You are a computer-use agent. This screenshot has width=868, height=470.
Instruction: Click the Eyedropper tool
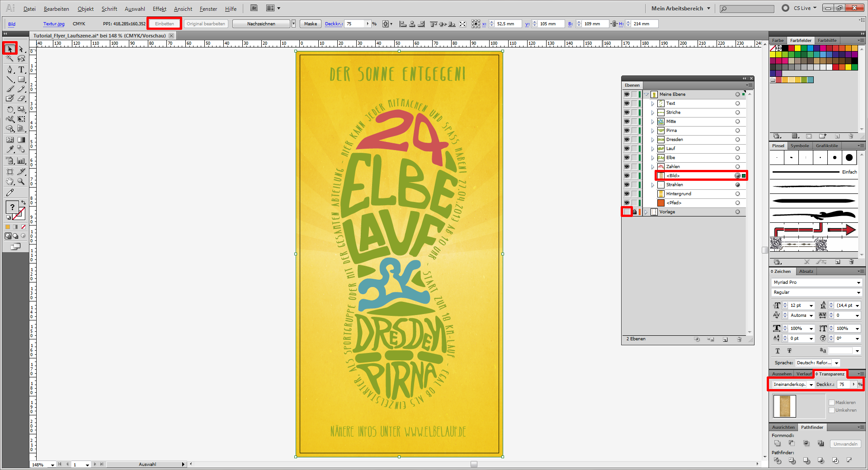point(10,149)
